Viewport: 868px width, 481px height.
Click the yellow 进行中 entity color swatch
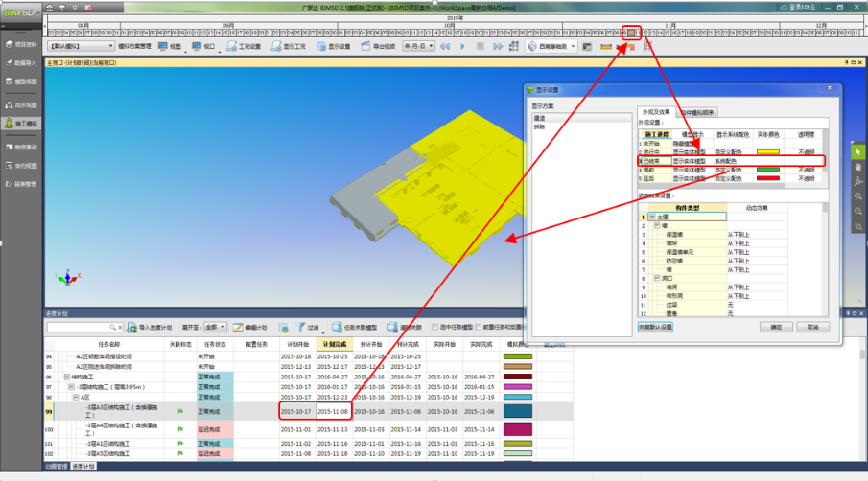tap(768, 152)
